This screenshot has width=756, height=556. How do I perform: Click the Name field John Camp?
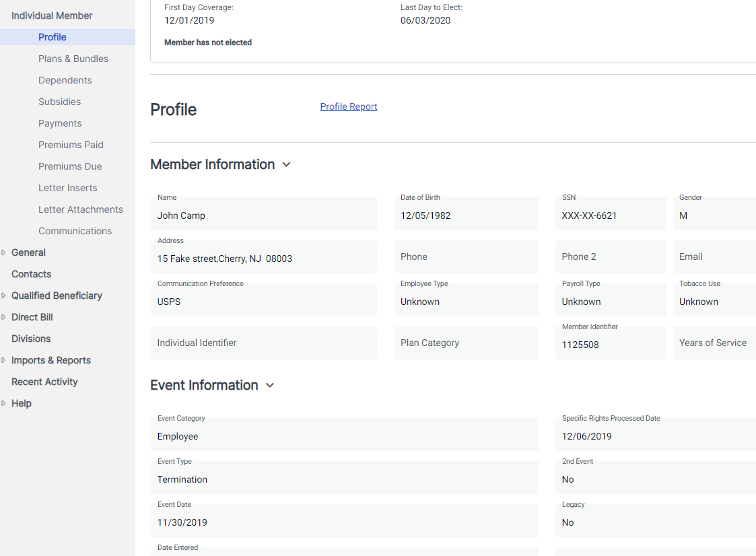(x=264, y=213)
